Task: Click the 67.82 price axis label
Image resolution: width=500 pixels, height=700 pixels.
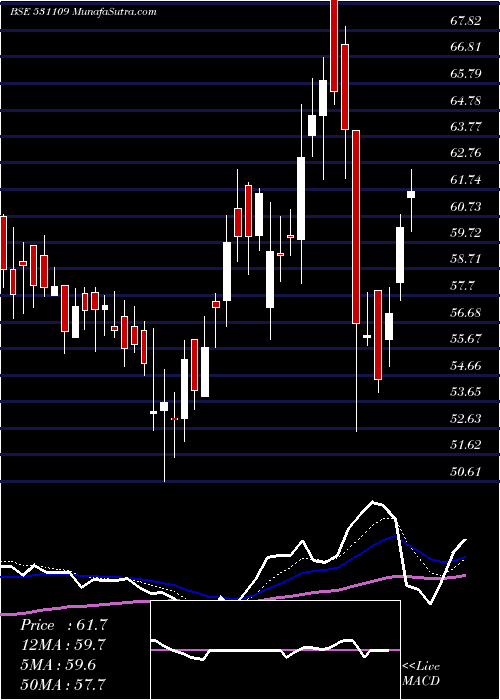Action: 466,21
